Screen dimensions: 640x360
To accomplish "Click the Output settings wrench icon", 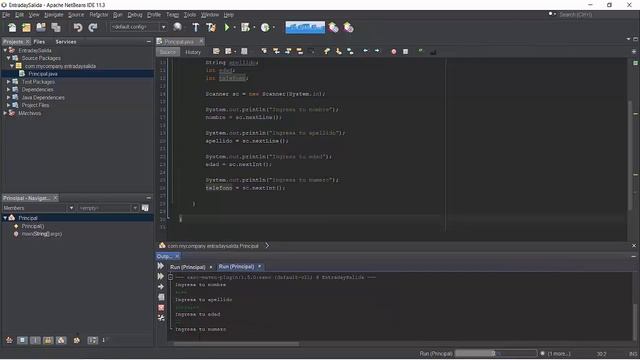I will [161, 318].
